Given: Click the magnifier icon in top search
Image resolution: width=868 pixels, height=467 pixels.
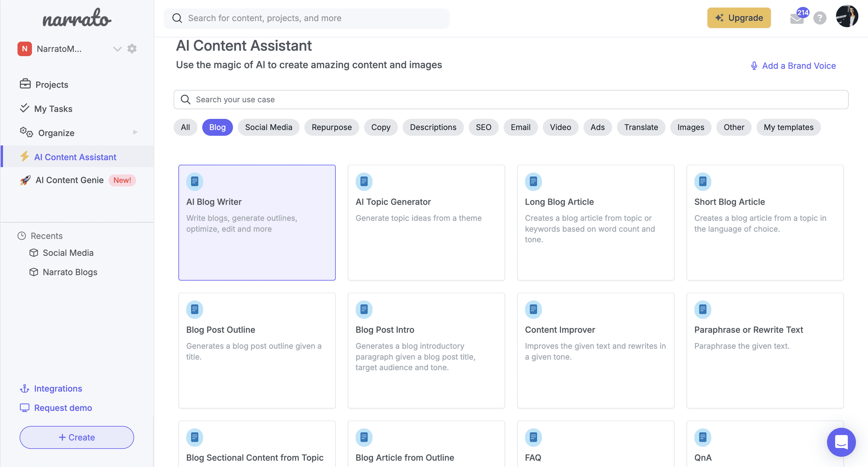Looking at the screenshot, I should click(x=177, y=18).
